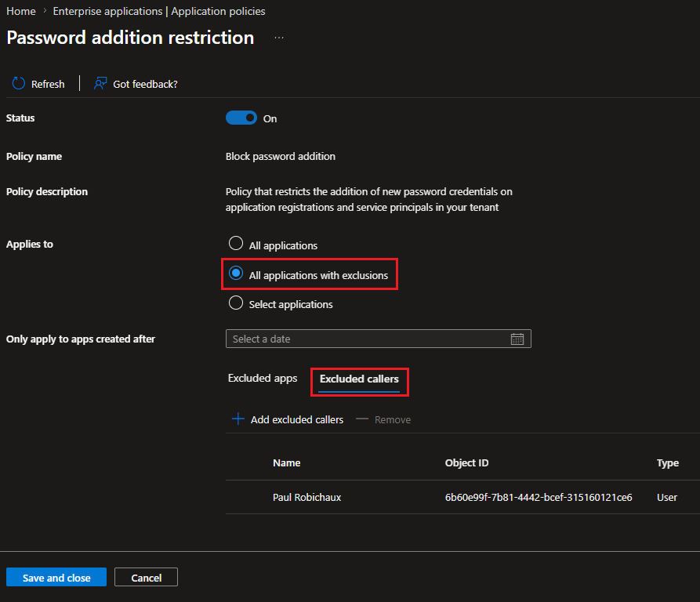Open the calendar date picker icon
Screen dimensions: 700x602
tap(517, 339)
